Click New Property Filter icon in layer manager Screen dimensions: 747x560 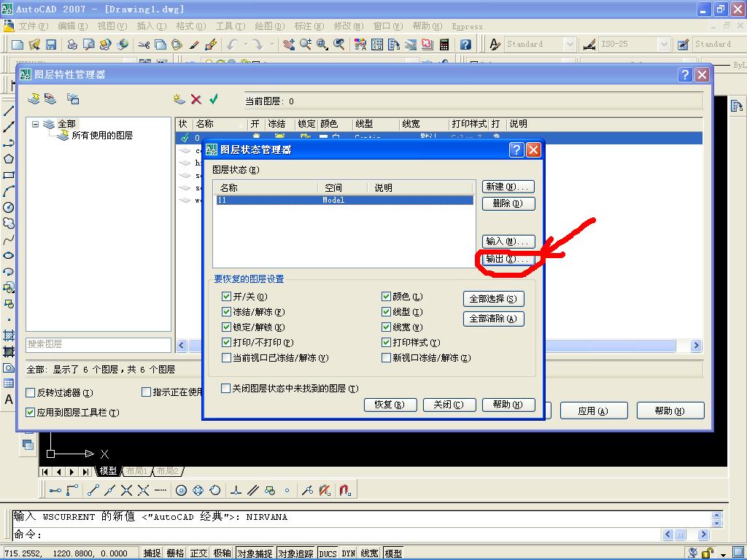34,98
